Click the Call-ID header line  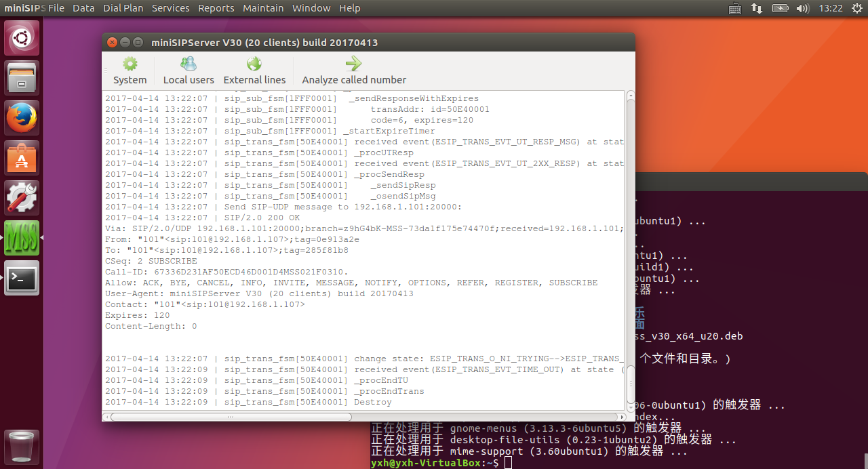point(226,272)
